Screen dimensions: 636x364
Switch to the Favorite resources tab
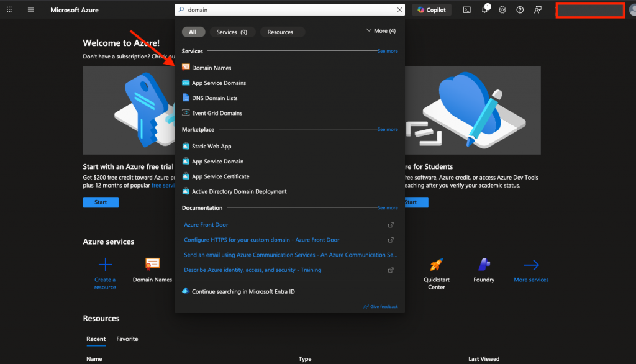[127, 339]
